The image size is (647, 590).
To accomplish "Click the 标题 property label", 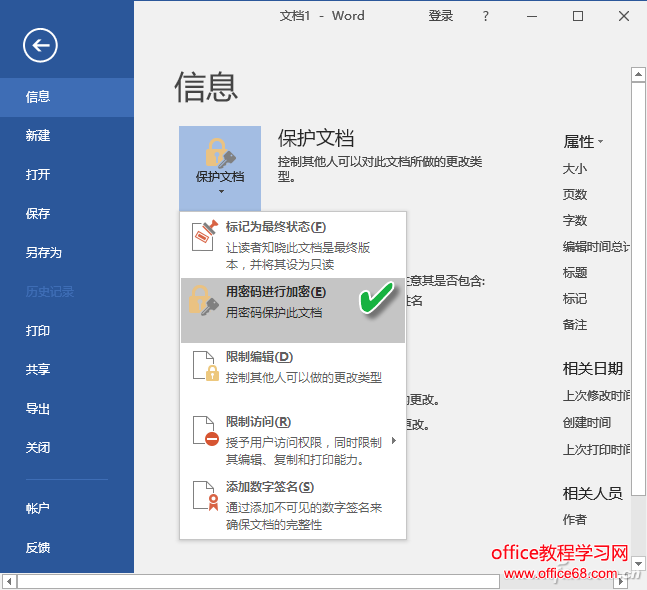I will point(575,273).
